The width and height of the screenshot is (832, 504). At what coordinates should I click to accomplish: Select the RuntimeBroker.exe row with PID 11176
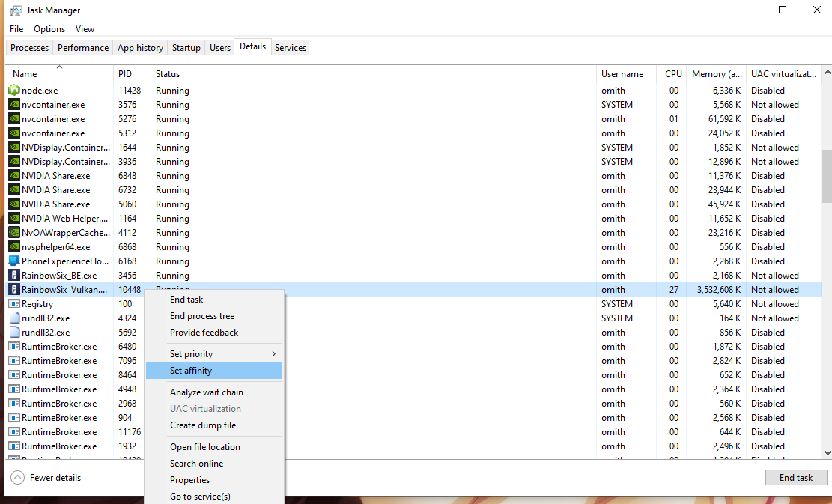(x=413, y=432)
